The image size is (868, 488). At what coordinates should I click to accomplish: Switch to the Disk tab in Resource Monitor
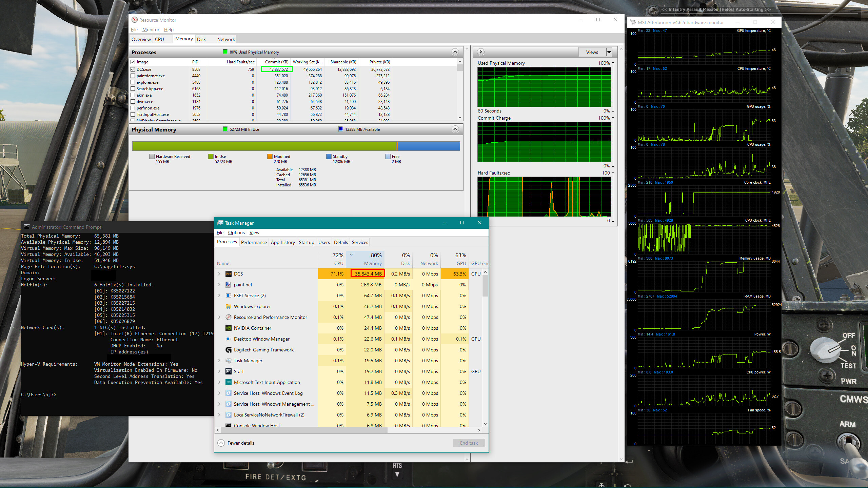pyautogui.click(x=201, y=39)
